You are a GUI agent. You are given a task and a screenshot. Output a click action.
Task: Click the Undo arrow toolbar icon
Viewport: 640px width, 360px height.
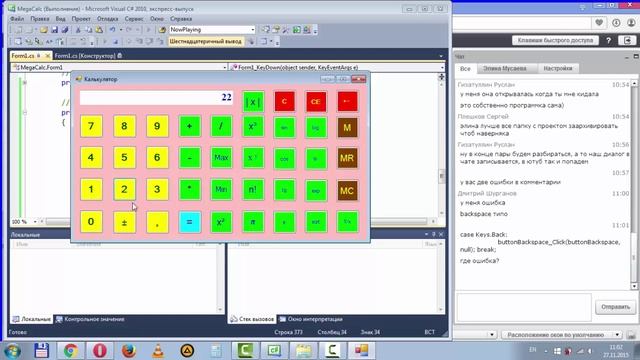pos(112,30)
